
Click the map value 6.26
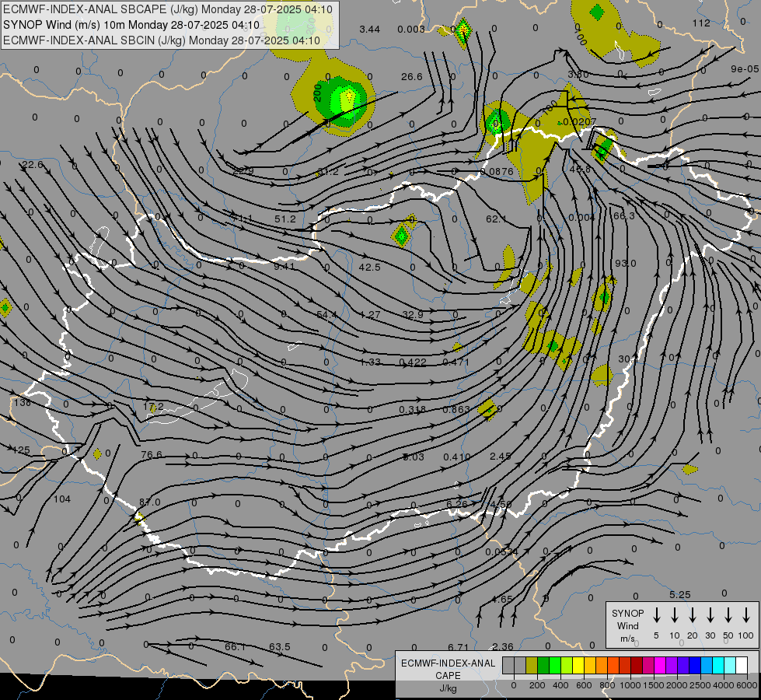pos(457,504)
